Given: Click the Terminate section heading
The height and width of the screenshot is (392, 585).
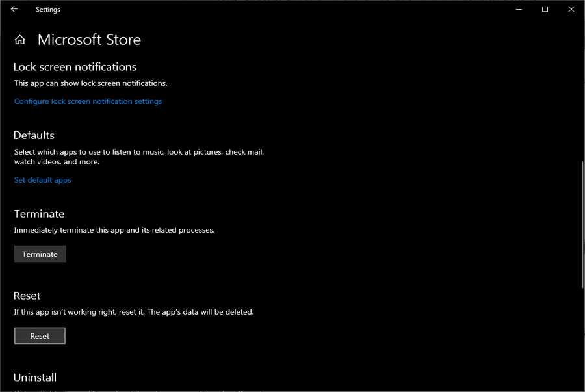Looking at the screenshot, I should pyautogui.click(x=39, y=214).
